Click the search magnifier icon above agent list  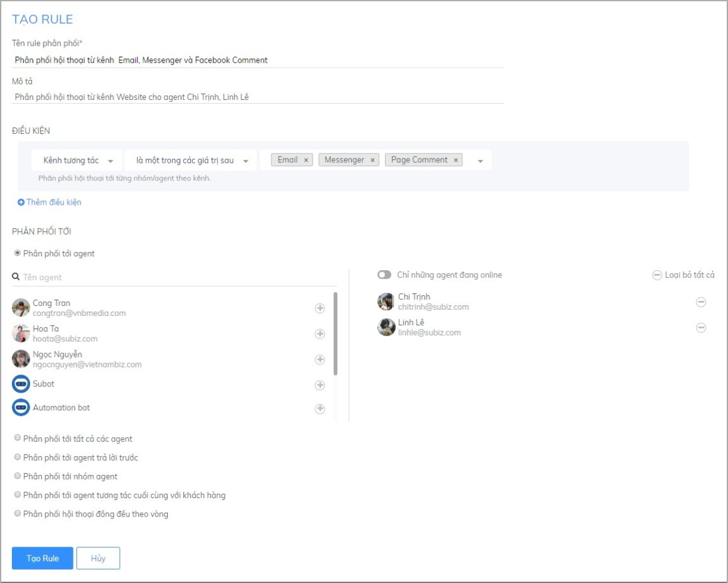pos(14,276)
